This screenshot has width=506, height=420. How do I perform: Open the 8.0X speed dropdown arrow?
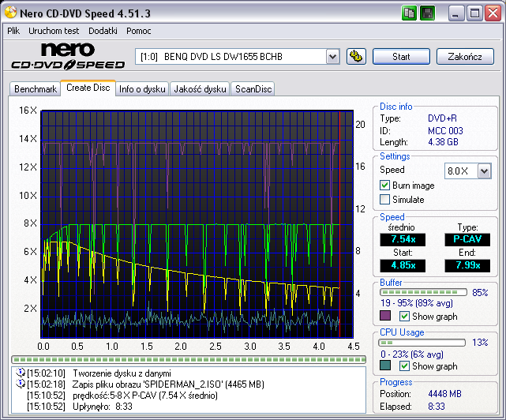point(485,171)
